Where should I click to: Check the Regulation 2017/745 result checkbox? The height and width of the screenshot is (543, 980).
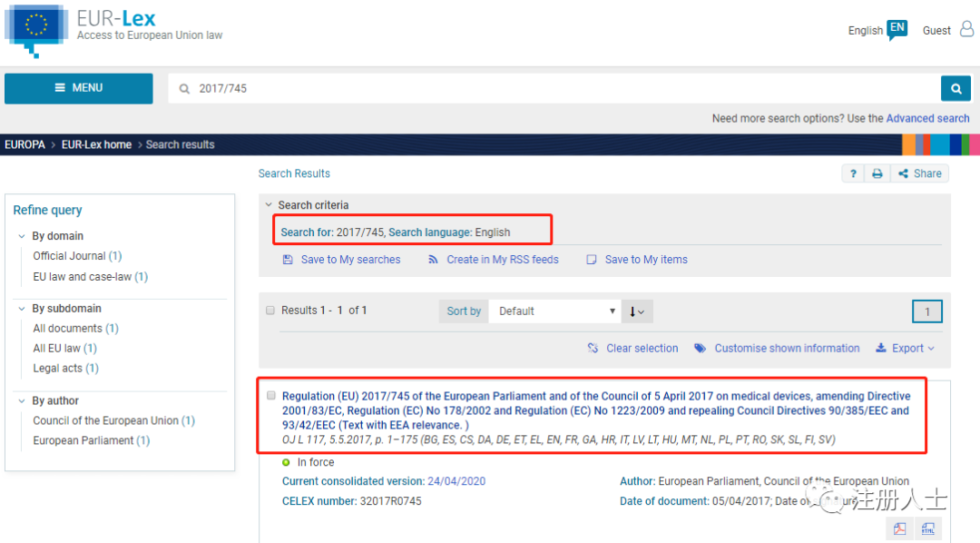[x=270, y=396]
